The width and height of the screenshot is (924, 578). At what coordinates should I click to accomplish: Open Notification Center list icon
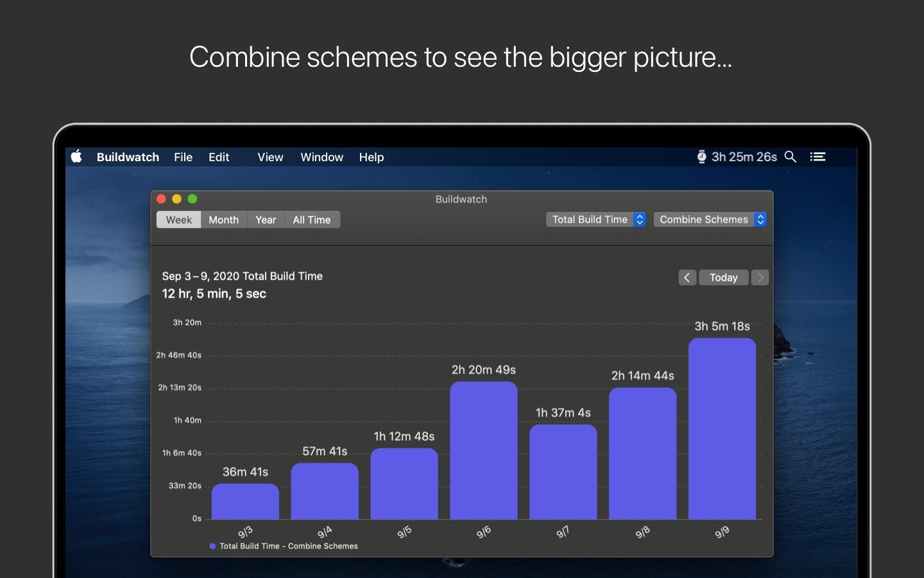click(817, 157)
